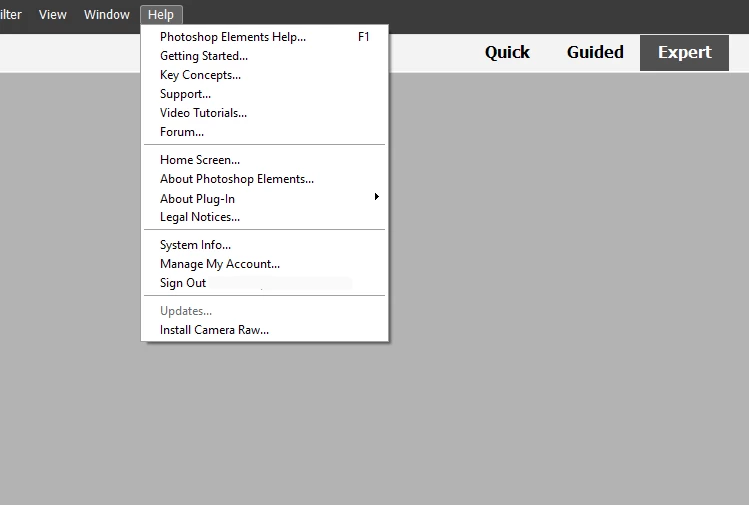Open Legal Notices menu item
Viewport: 749px width, 505px height.
pos(265,217)
